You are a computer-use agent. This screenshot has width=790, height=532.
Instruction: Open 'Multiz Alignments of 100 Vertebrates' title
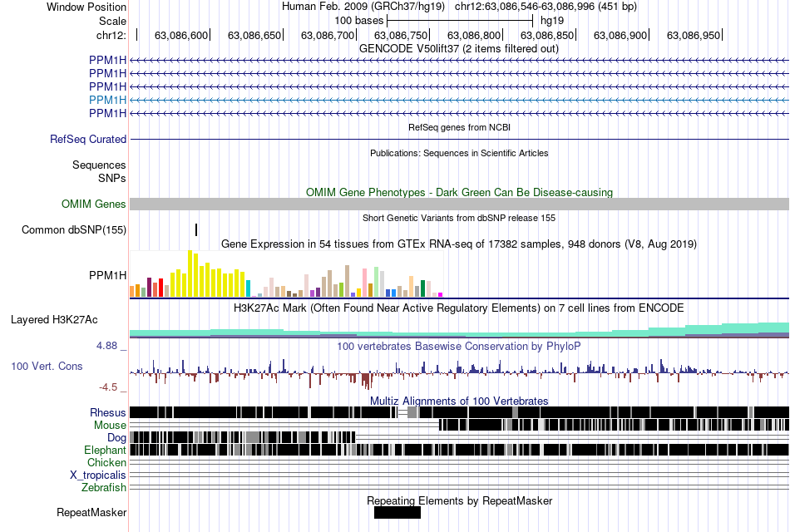(x=459, y=401)
